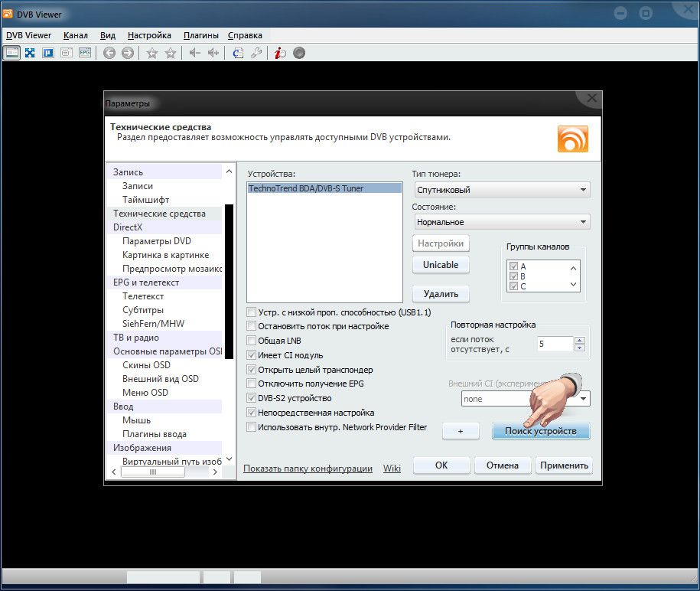Click the DVB Viewer title bar logo
The image size is (700, 591).
click(8, 14)
